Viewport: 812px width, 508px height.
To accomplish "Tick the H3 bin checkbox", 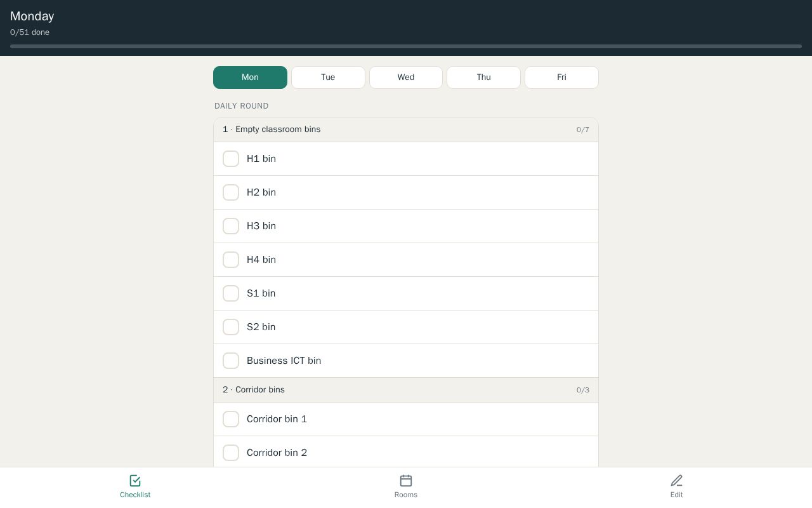I will point(231,226).
